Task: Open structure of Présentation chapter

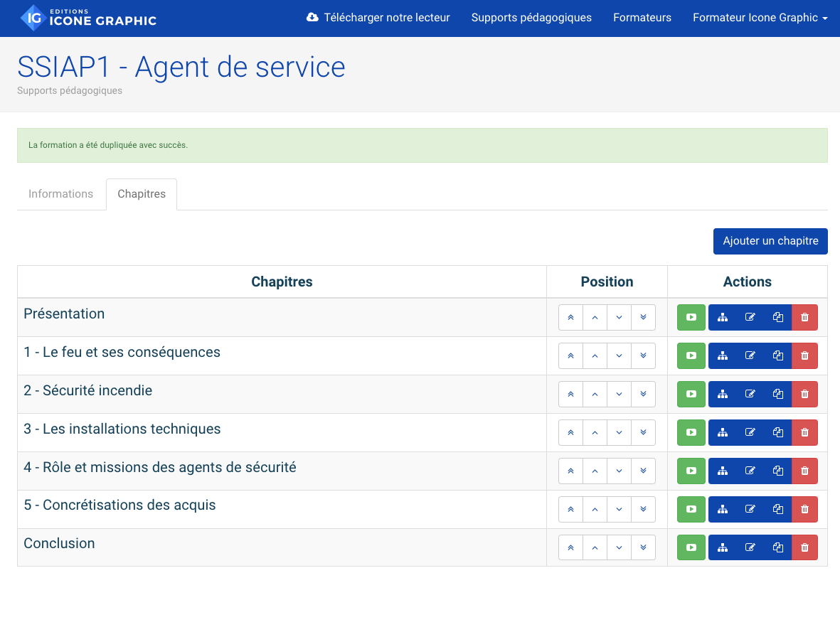Action: [723, 317]
